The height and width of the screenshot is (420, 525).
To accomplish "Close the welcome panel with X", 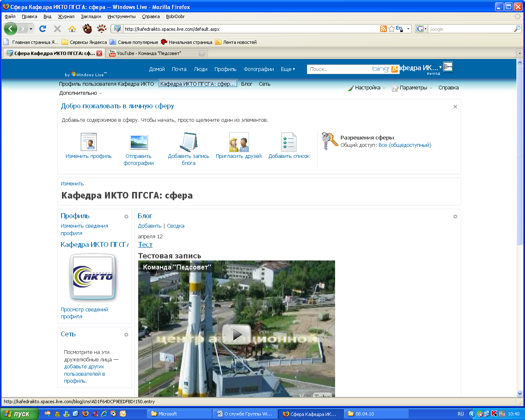I will (455, 107).
